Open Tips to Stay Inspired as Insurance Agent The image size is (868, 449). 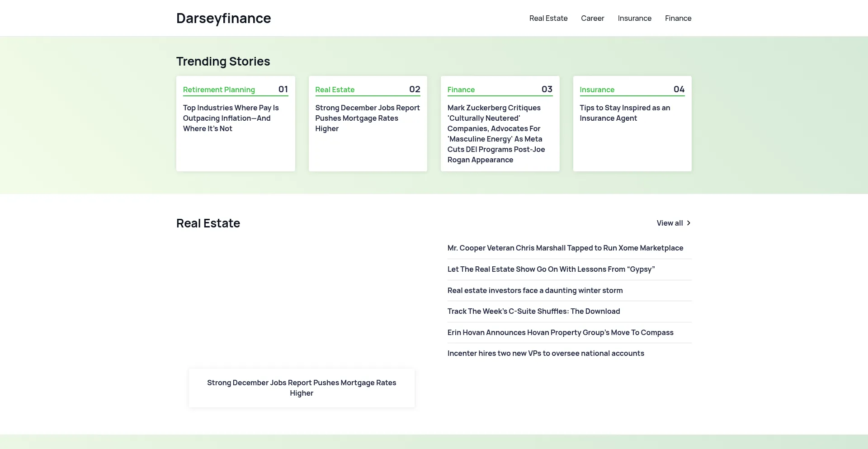point(624,113)
